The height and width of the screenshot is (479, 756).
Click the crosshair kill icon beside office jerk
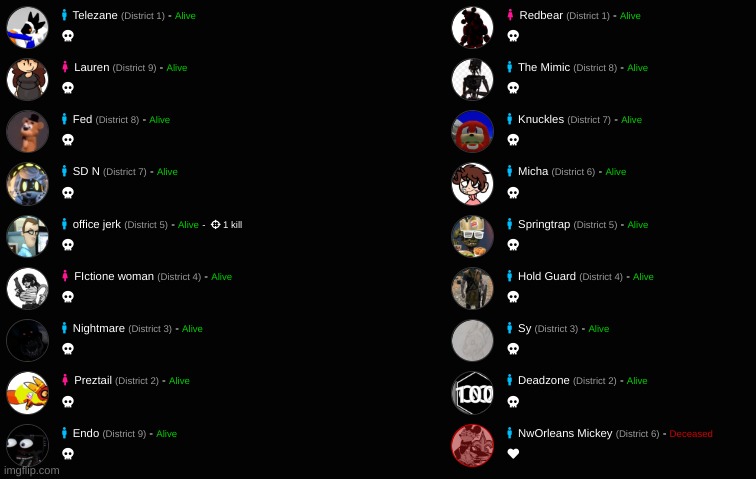pos(216,224)
